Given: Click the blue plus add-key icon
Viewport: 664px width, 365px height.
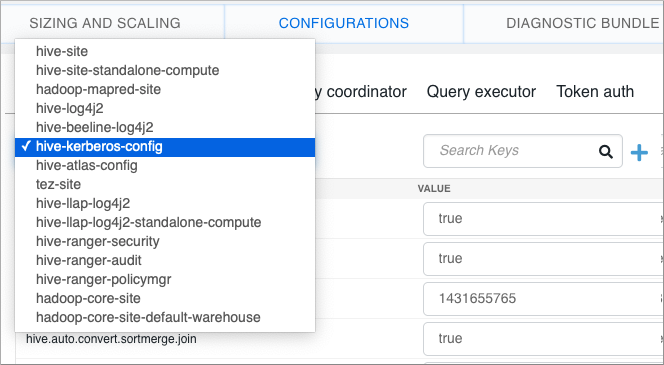Looking at the screenshot, I should tap(639, 152).
